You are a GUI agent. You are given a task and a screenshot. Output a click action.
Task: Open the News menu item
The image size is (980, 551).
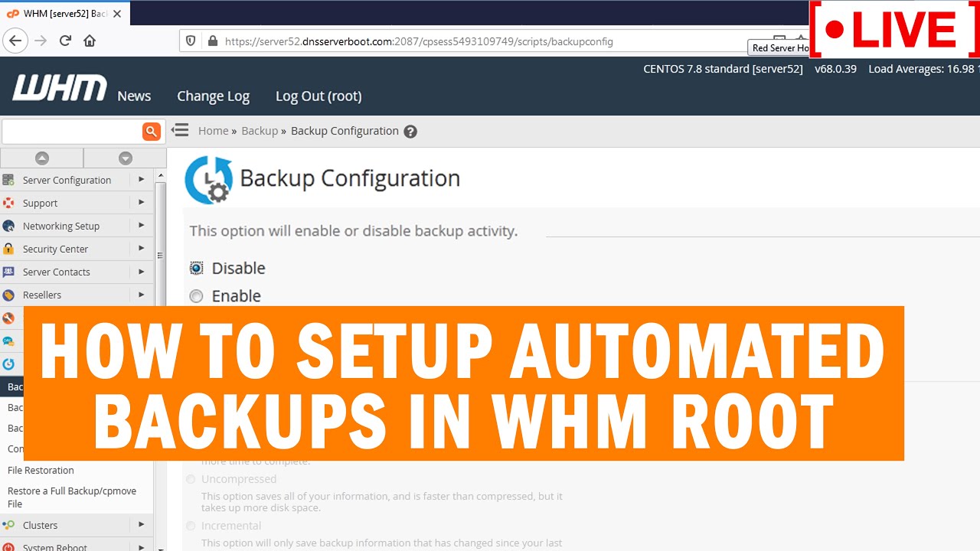[x=134, y=96]
